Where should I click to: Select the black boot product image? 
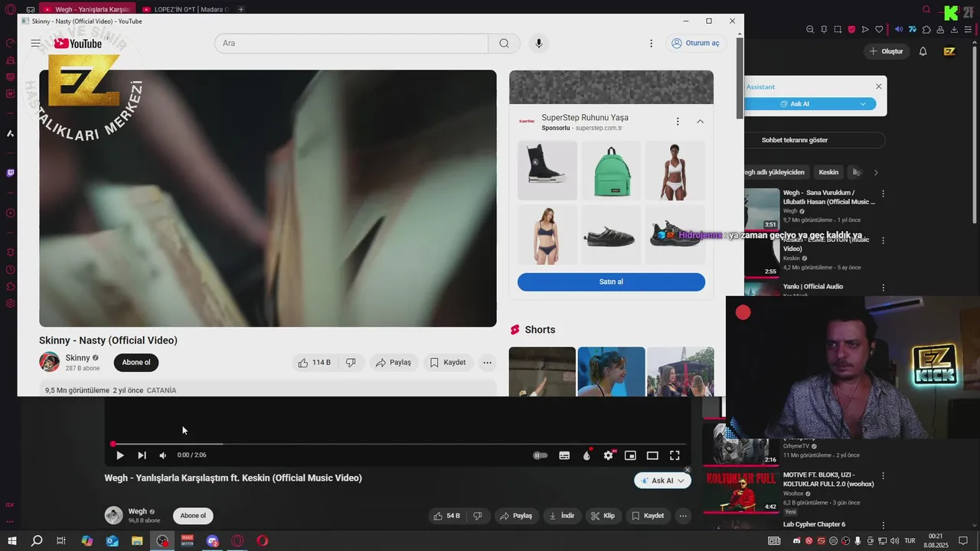coord(547,171)
